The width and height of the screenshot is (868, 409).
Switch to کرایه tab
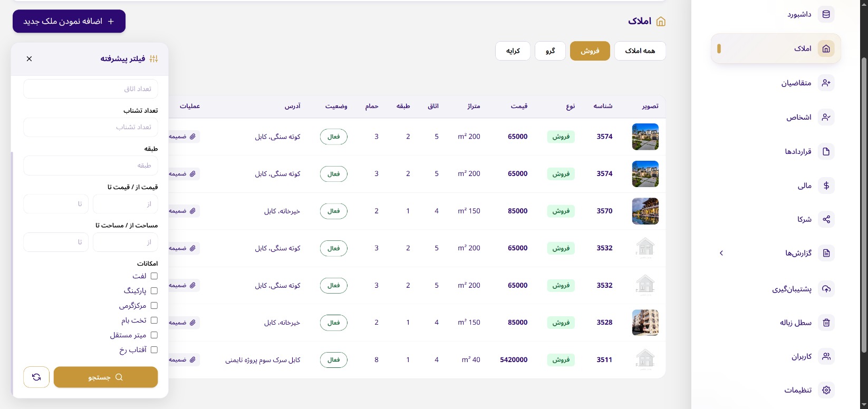(513, 51)
